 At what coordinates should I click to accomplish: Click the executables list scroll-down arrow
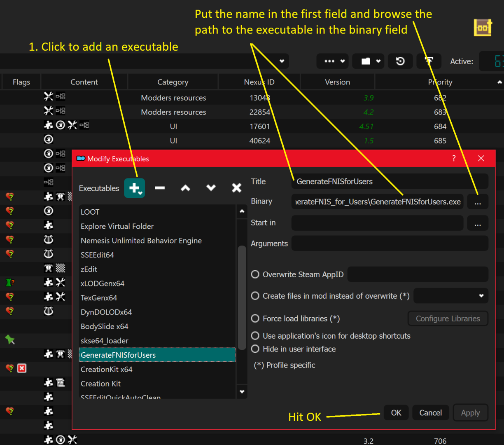pos(242,392)
